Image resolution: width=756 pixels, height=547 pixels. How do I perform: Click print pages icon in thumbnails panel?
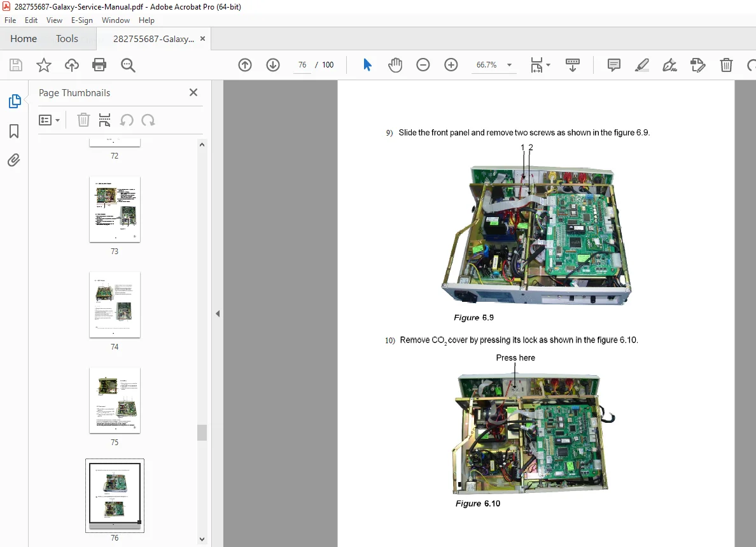point(104,120)
